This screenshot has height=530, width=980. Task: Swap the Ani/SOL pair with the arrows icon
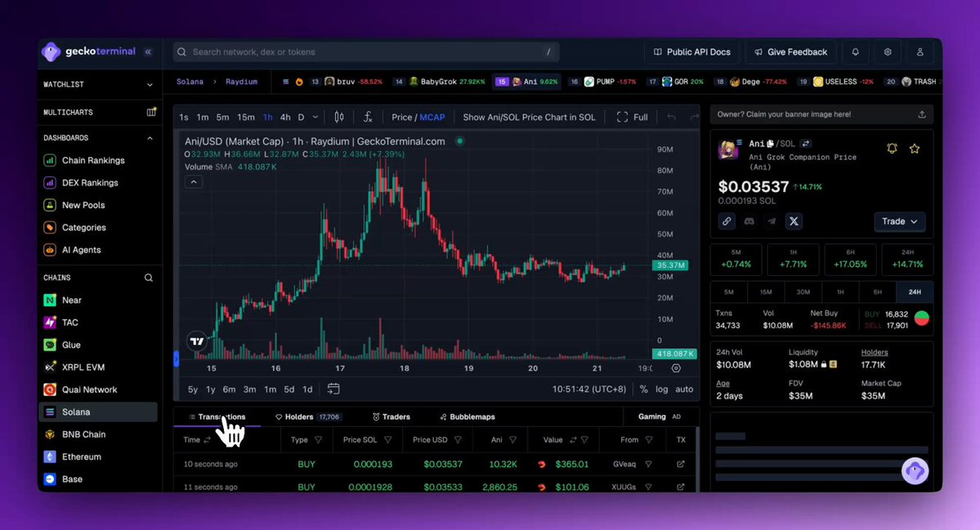pos(806,144)
